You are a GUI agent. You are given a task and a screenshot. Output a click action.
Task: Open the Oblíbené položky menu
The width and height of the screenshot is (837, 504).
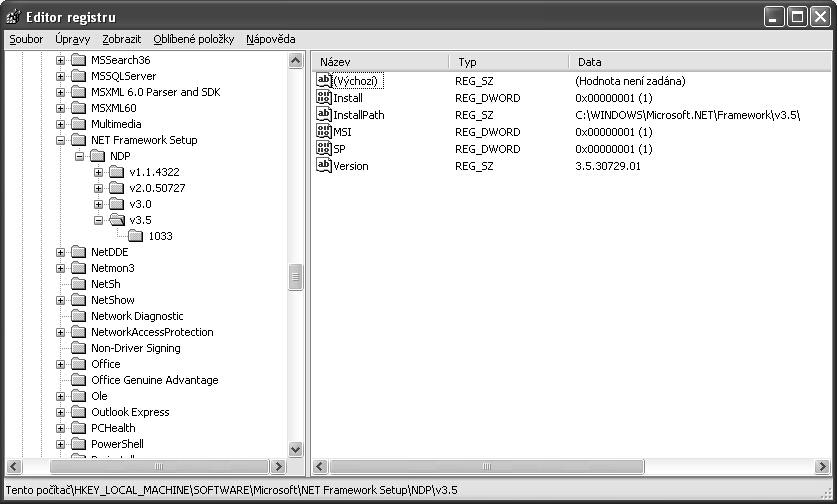(x=194, y=40)
